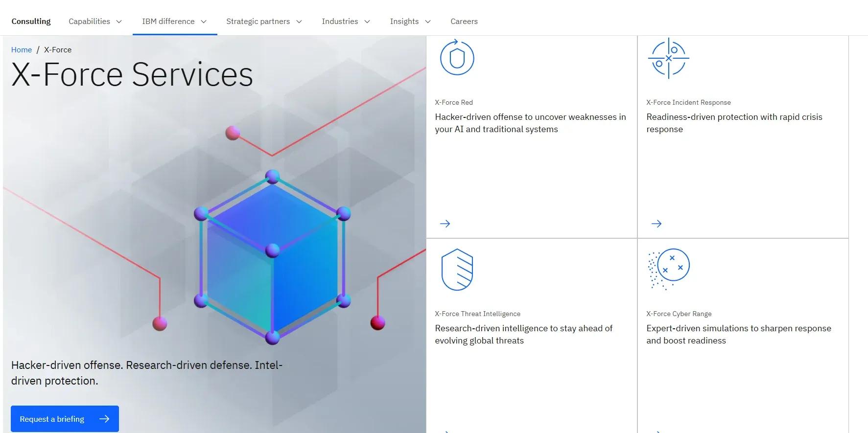Open the Industries navigation item

tap(346, 22)
